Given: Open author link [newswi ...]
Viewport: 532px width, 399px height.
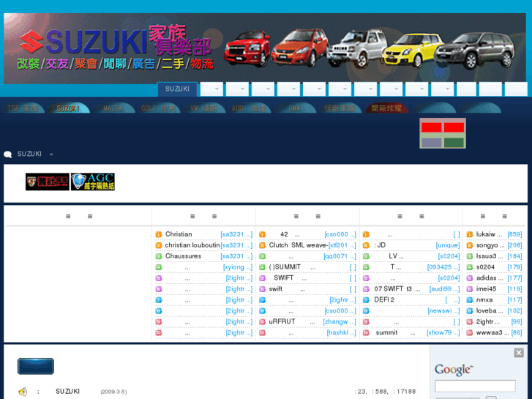Looking at the screenshot, I should pos(443,310).
